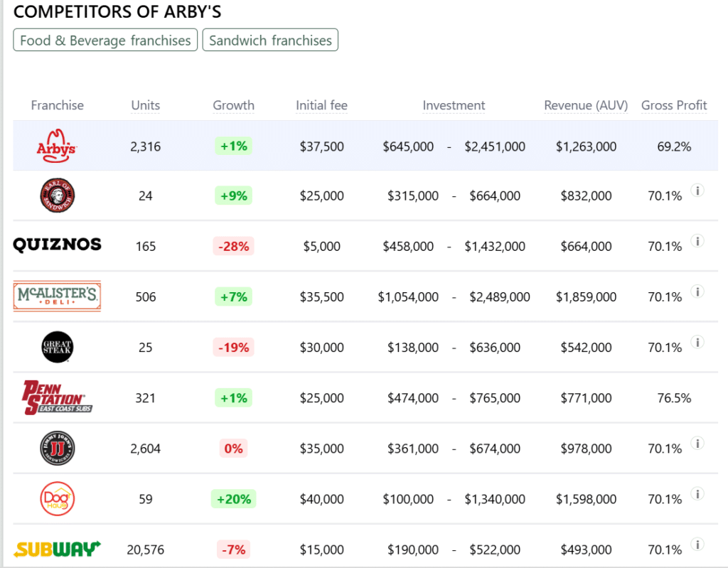The image size is (728, 568).
Task: Click Quiznos minimum investment $458,000
Action: (x=408, y=247)
